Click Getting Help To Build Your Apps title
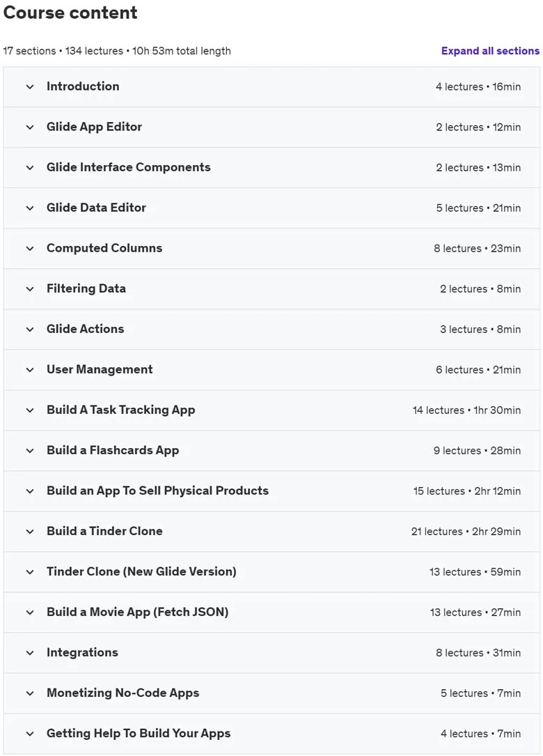This screenshot has width=543, height=756. point(139,733)
